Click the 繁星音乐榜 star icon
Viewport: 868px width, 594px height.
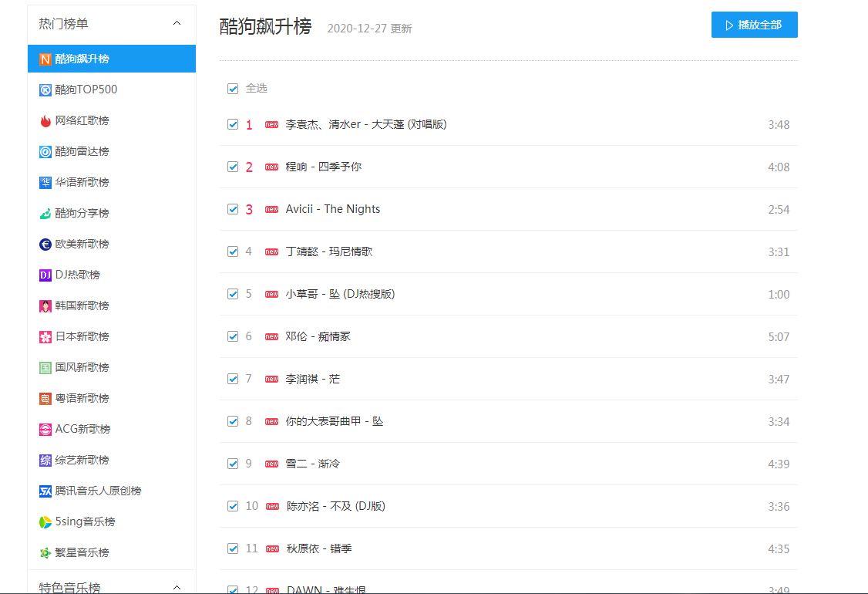45,552
